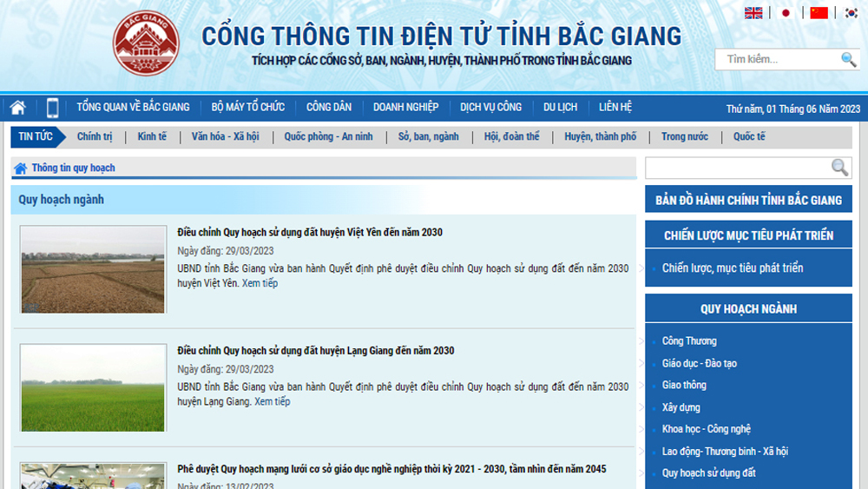
Task: Click the mobile phone icon in navigation bar
Action: click(52, 108)
